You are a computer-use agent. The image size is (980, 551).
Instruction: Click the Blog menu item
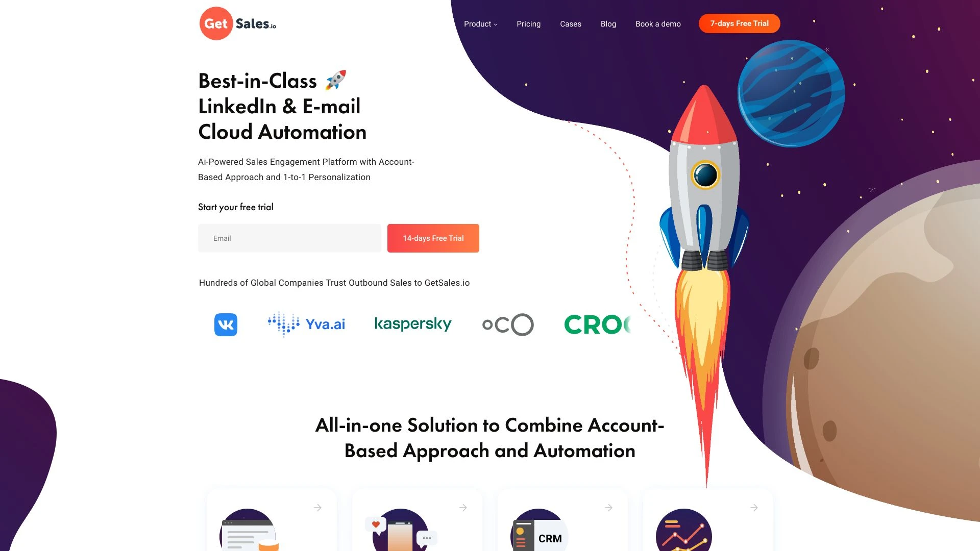[x=608, y=23]
